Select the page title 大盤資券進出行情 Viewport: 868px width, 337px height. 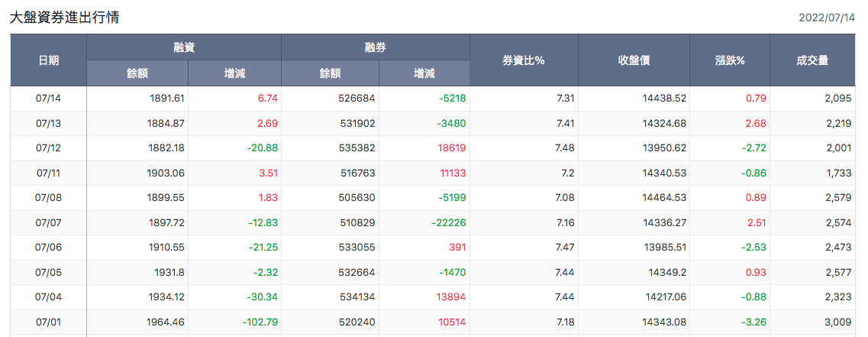tap(65, 17)
